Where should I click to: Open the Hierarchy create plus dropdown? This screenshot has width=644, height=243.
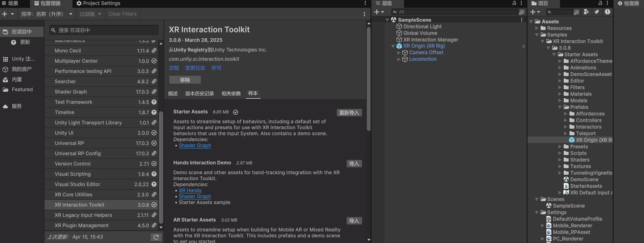pos(379,12)
